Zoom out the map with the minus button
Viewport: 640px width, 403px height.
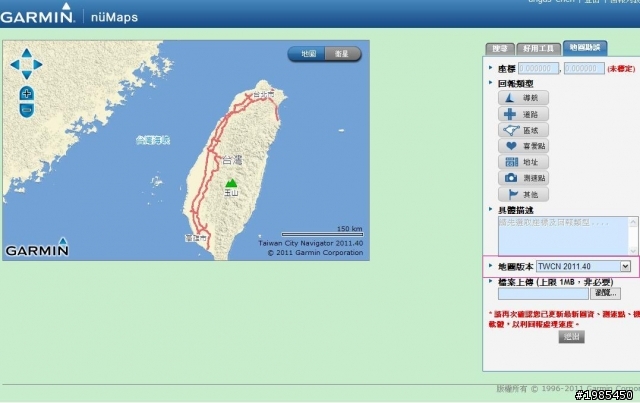[27, 110]
